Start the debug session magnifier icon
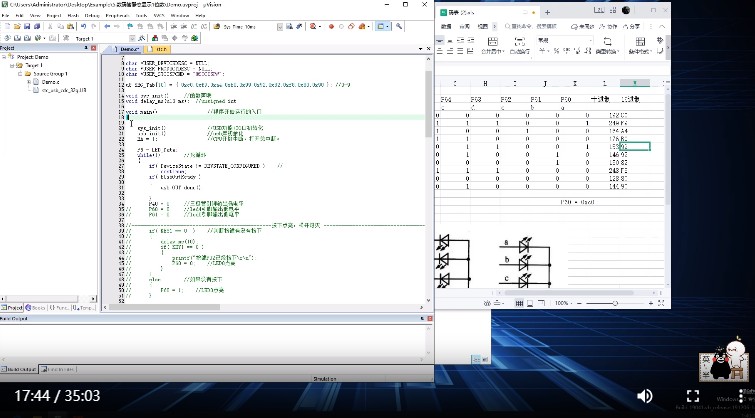Screen dimensions: 755x418 pos(313,26)
